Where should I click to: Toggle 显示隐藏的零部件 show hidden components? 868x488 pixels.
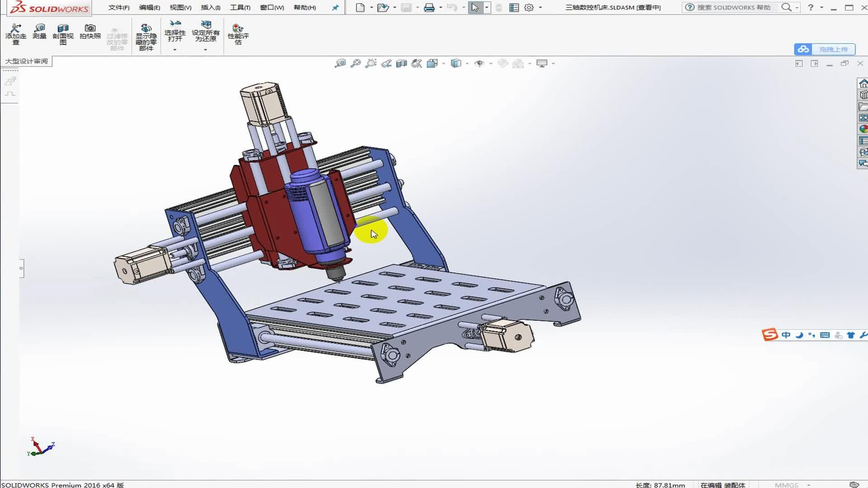pyautogui.click(x=146, y=37)
